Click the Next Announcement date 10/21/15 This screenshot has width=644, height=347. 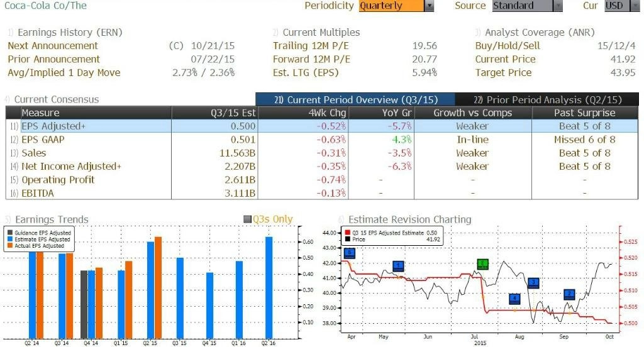[213, 46]
